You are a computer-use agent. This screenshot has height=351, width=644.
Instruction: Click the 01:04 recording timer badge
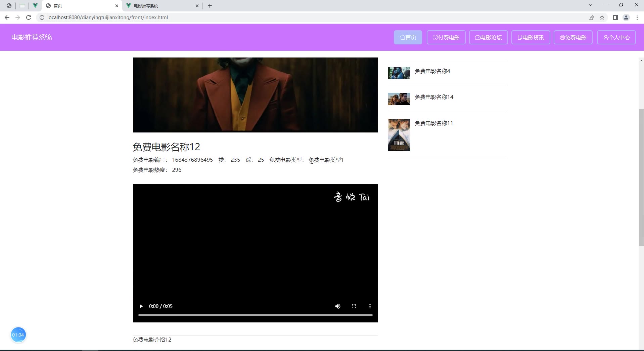[18, 335]
